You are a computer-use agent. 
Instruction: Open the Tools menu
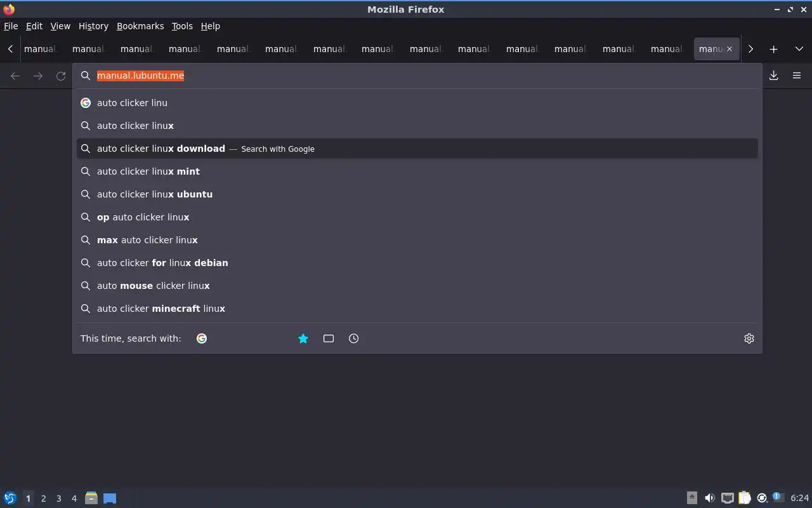point(182,26)
